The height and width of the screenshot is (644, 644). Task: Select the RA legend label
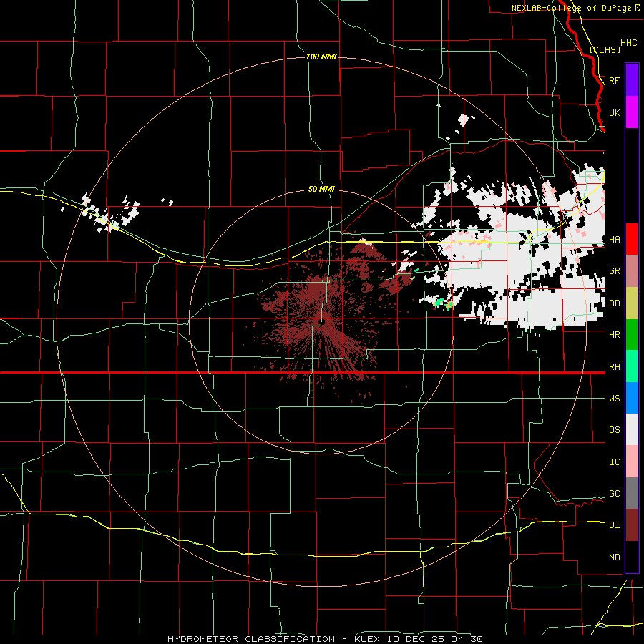point(614,367)
